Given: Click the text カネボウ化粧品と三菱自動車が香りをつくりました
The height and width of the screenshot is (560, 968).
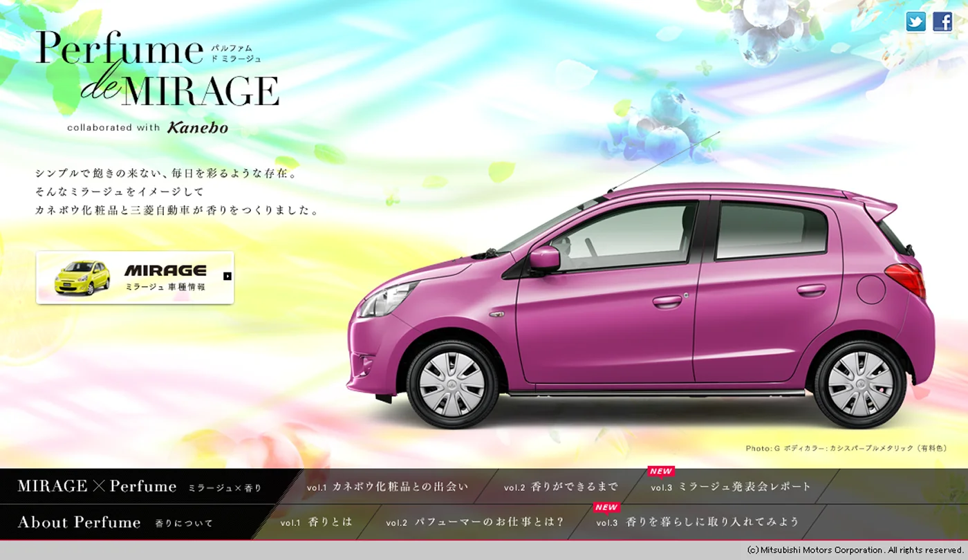Looking at the screenshot, I should click(178, 211).
